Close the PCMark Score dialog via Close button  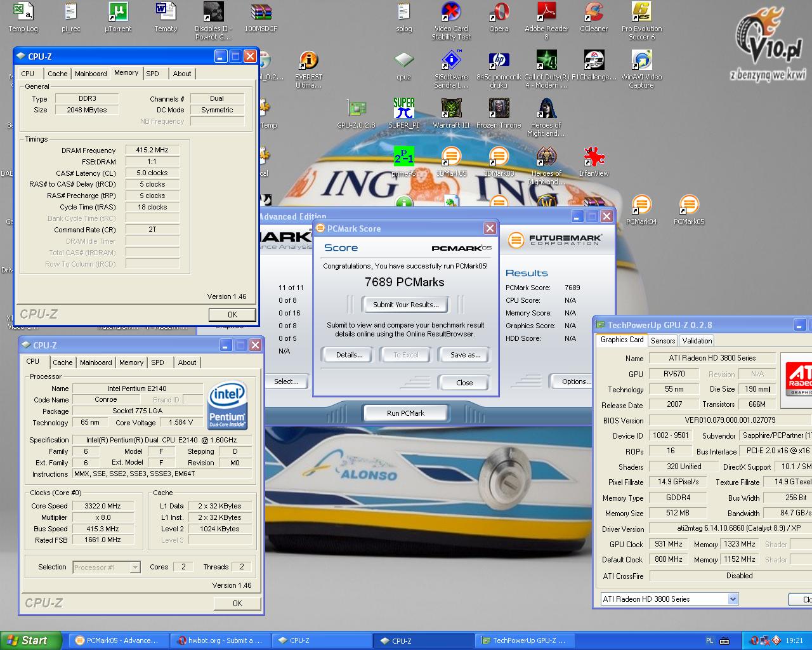(464, 383)
